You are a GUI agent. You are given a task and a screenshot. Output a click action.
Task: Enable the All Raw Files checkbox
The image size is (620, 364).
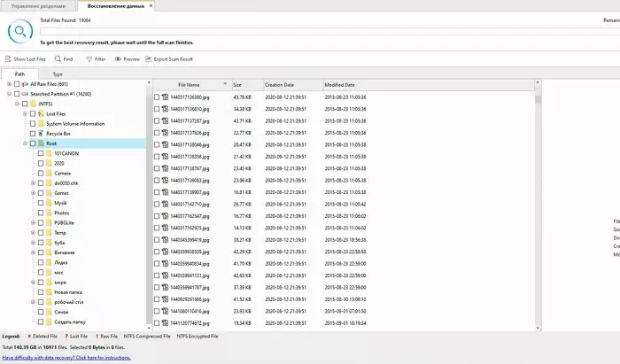17,84
